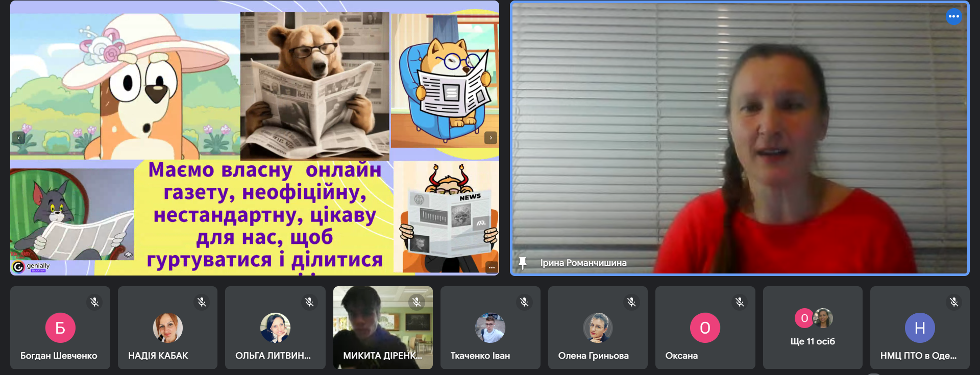Select muted mic indicator on ОЛЬГА ЛИТВИН tile
The height and width of the screenshot is (375, 980).
[x=309, y=302]
